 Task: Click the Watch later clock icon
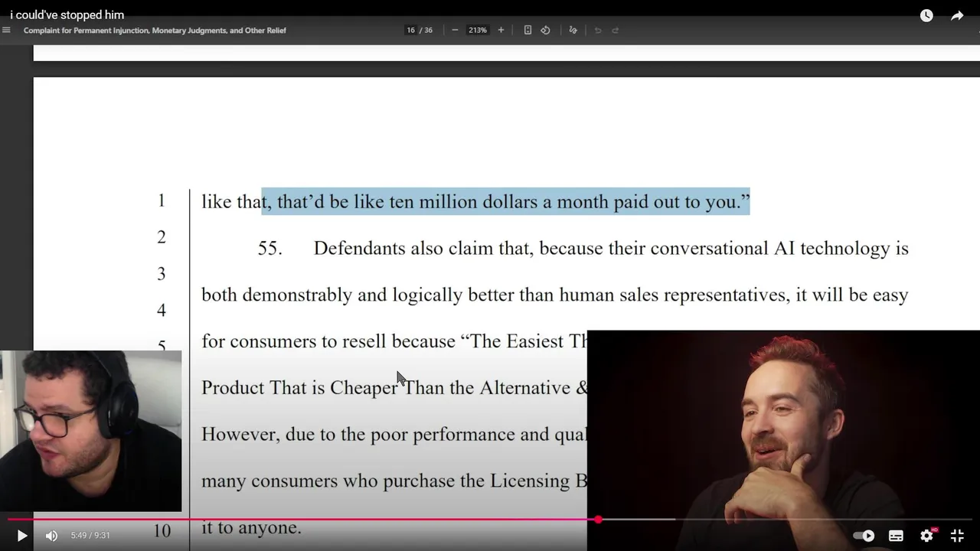pyautogui.click(x=926, y=15)
